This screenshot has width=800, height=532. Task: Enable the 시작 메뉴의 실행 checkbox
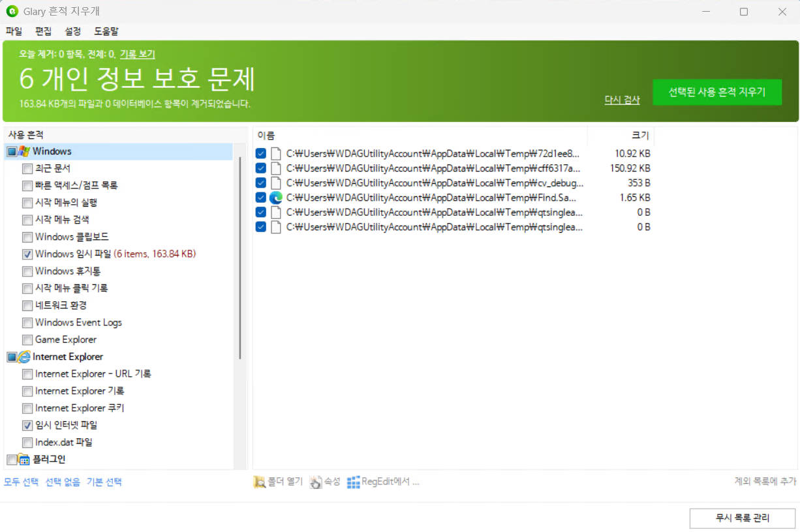click(x=27, y=203)
